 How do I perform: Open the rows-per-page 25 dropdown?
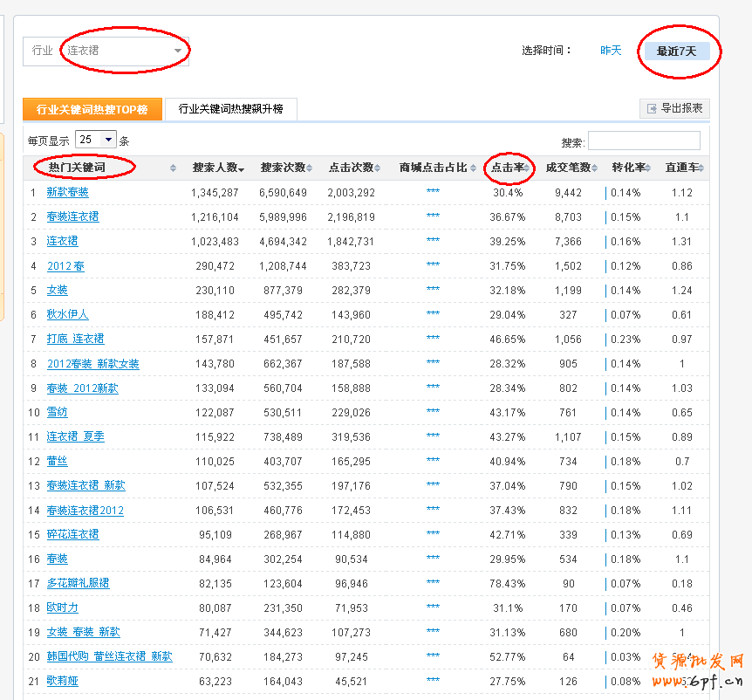pos(108,140)
